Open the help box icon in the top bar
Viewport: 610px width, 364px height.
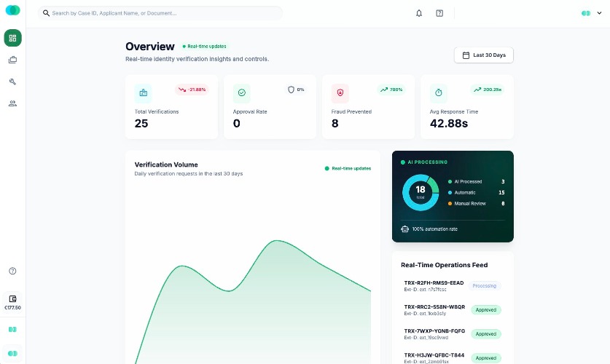point(439,13)
